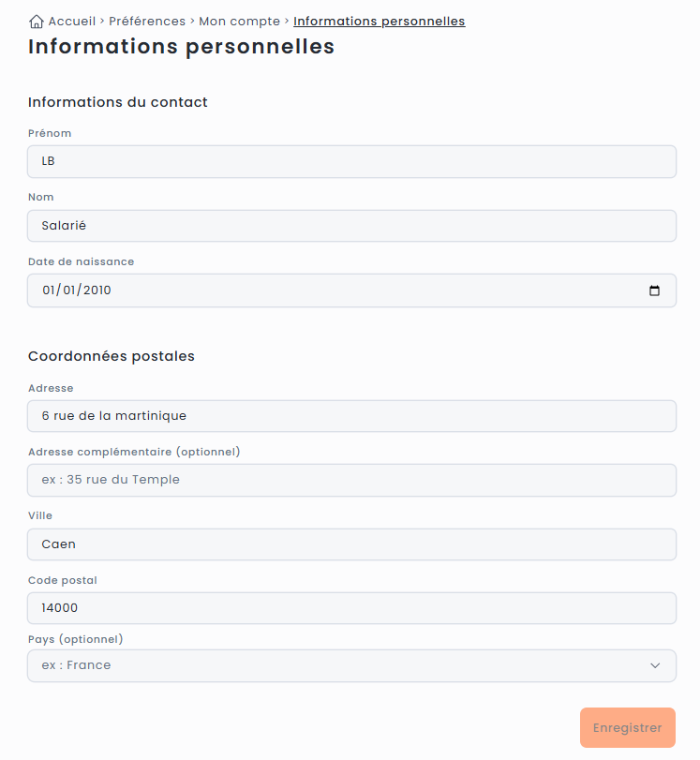Open the calendar date picker icon

655,291
